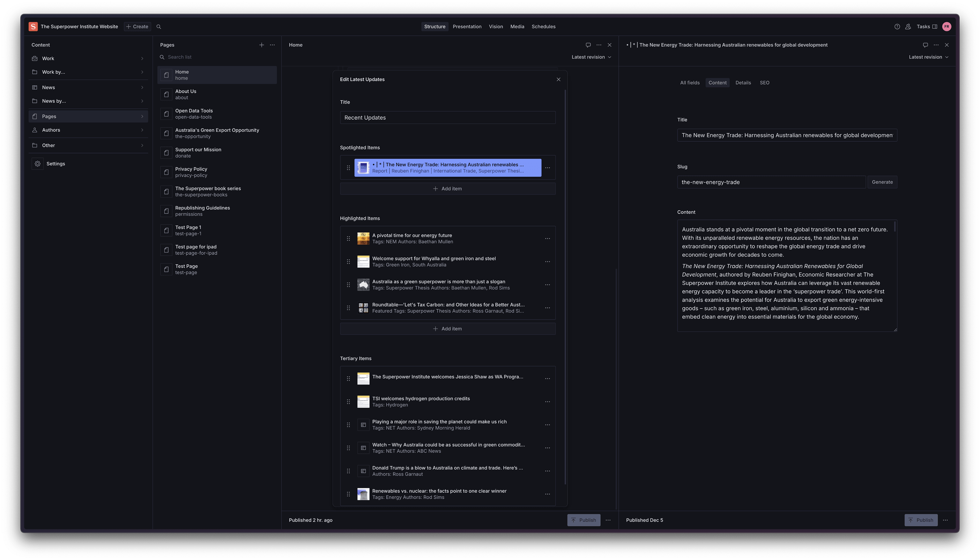Click the presence users icon in top bar
This screenshot has height=560, width=980.
click(x=908, y=26)
